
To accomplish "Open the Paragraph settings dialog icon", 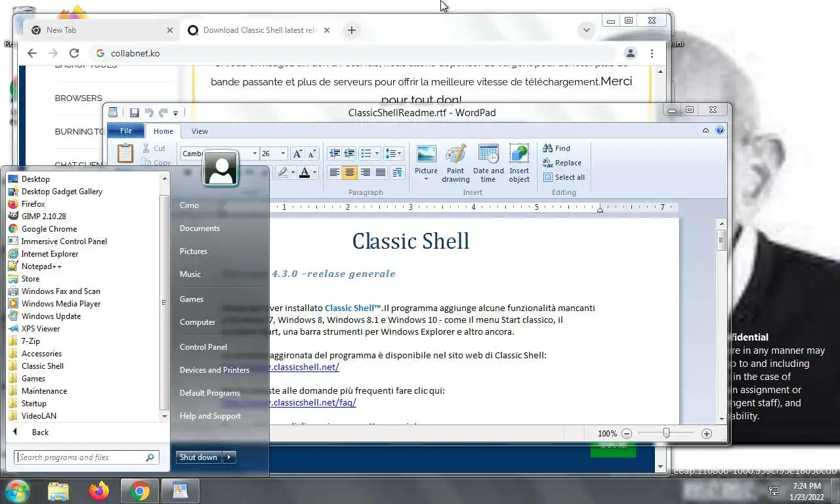I will (397, 173).
